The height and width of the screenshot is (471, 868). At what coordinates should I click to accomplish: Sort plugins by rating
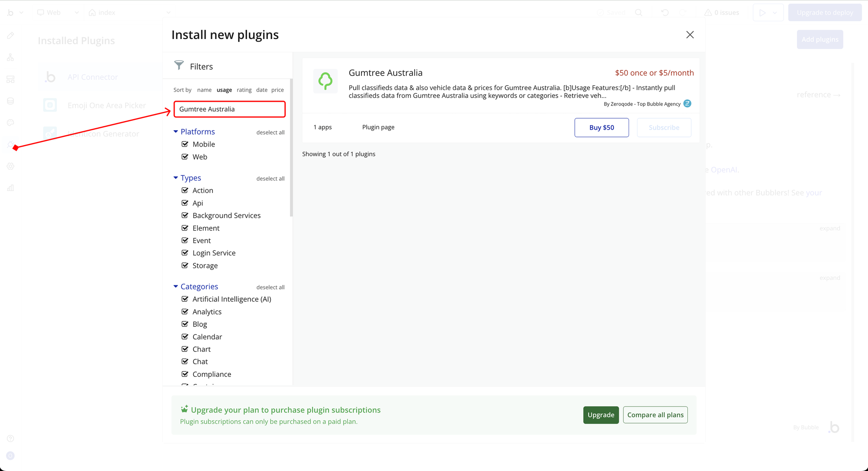[244, 90]
